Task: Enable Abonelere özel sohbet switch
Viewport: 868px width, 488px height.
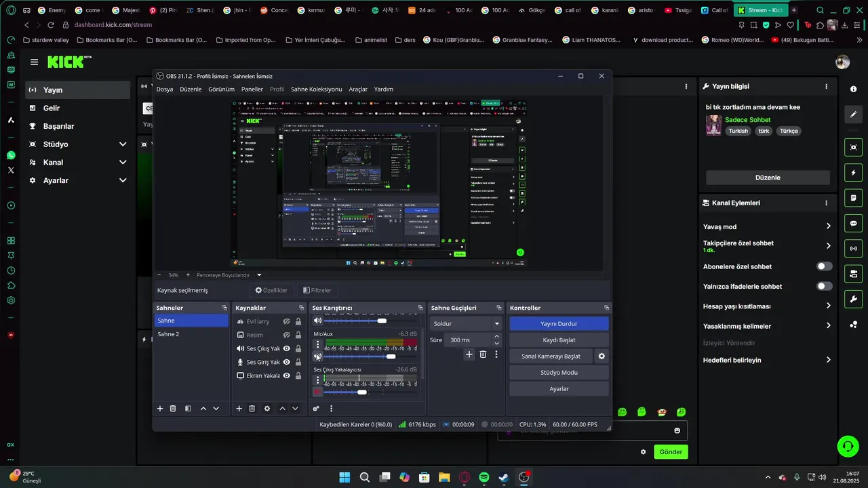Action: pyautogui.click(x=825, y=266)
